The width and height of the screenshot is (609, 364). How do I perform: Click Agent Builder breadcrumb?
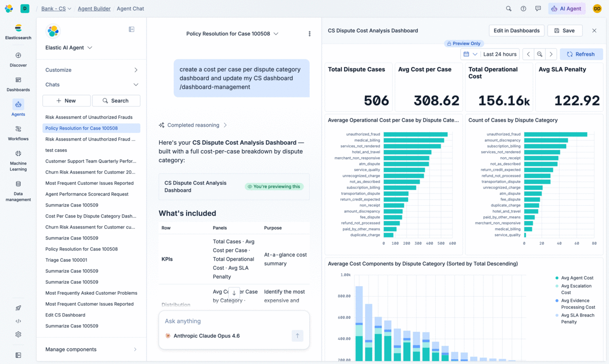[94, 9]
